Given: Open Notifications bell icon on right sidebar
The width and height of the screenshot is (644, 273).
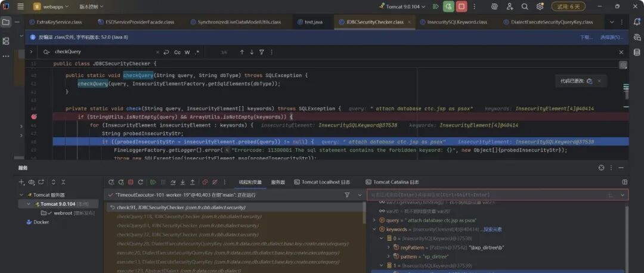Looking at the screenshot, I should coord(637,22).
